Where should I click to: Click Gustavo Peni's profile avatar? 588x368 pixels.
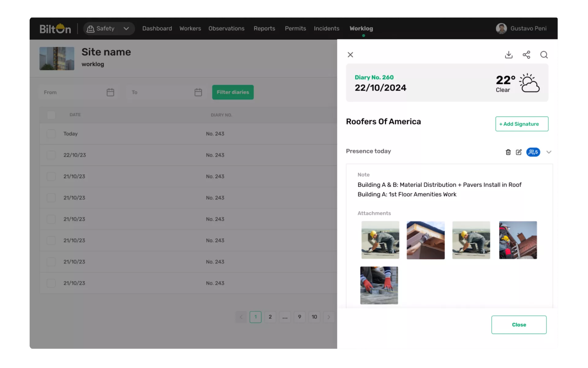pos(501,29)
